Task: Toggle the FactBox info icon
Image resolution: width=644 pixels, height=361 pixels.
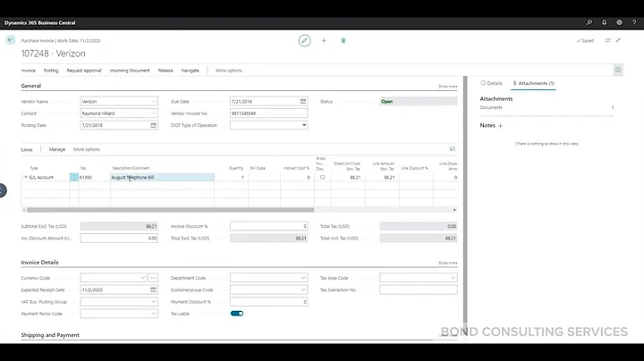Action: (x=618, y=71)
